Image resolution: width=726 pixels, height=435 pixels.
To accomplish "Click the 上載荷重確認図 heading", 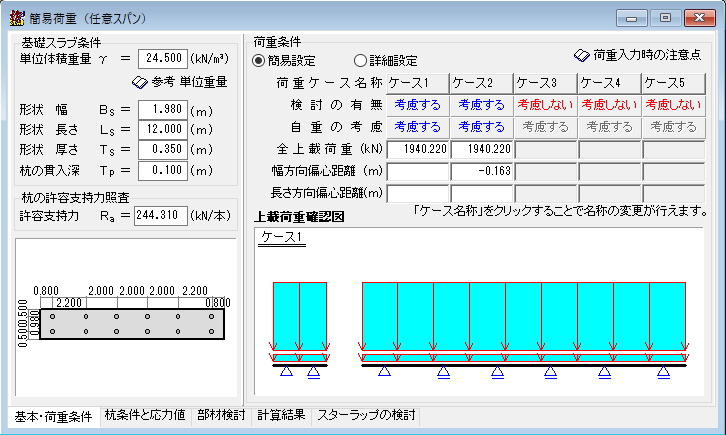I will click(299, 217).
